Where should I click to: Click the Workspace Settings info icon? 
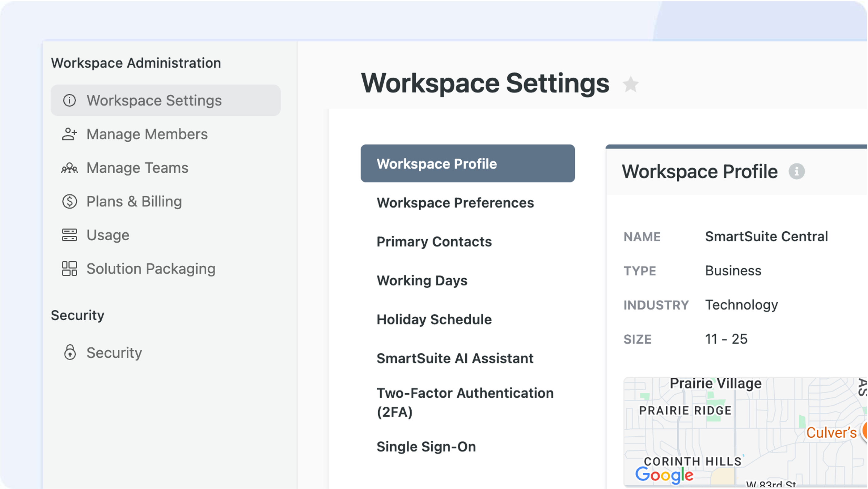pos(70,101)
